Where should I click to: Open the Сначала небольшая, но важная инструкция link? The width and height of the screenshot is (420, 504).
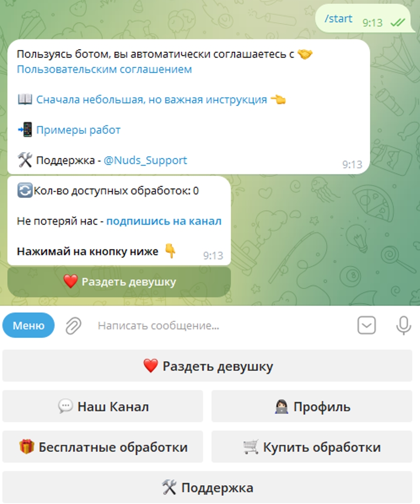[151, 100]
